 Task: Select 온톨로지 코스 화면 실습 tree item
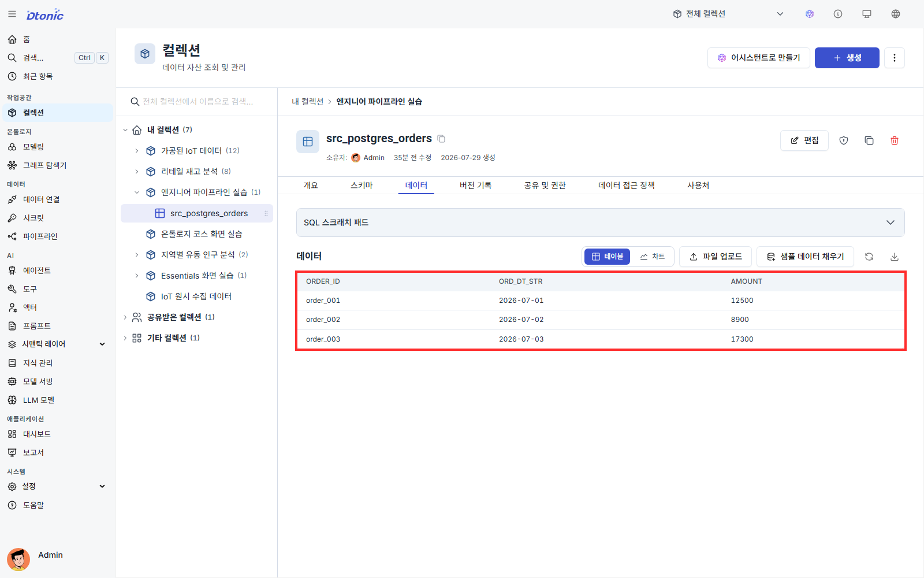(x=197, y=234)
